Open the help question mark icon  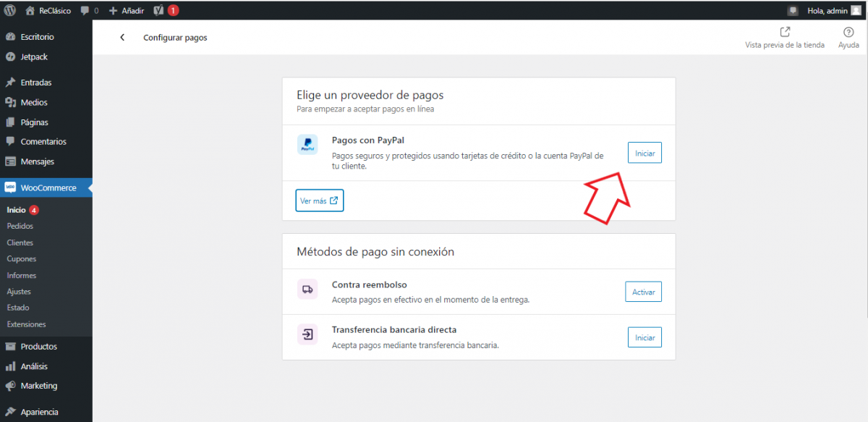848,32
